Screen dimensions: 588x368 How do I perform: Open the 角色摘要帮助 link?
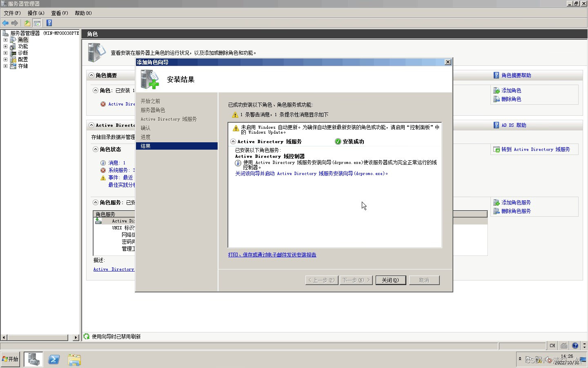pyautogui.click(x=516, y=75)
